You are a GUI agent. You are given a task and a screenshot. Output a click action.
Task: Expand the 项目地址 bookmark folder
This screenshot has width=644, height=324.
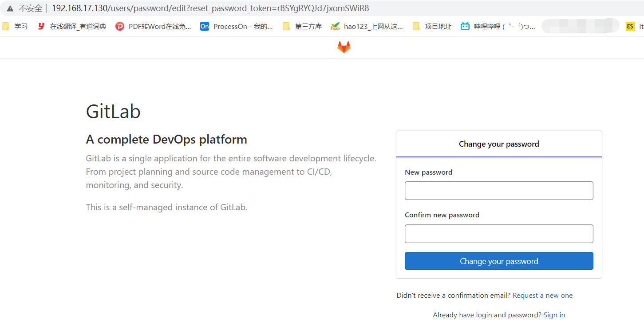432,27
